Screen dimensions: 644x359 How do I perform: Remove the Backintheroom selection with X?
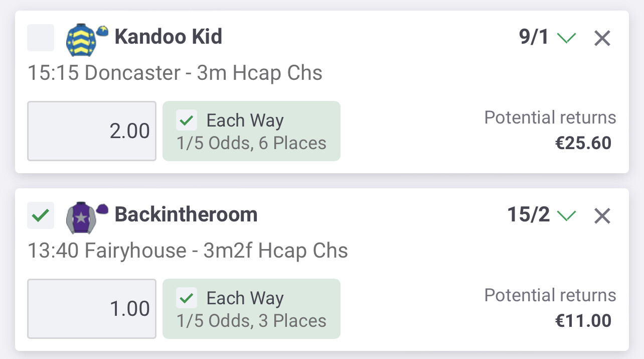pyautogui.click(x=602, y=216)
